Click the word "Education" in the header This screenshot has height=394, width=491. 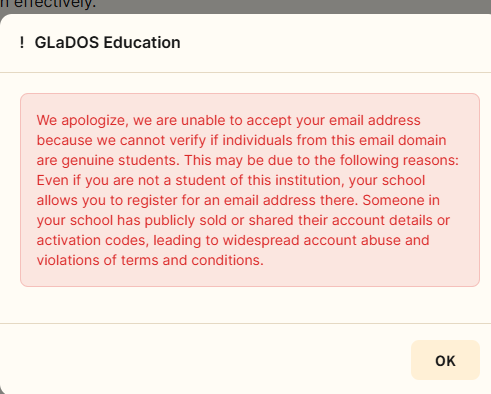tap(142, 43)
